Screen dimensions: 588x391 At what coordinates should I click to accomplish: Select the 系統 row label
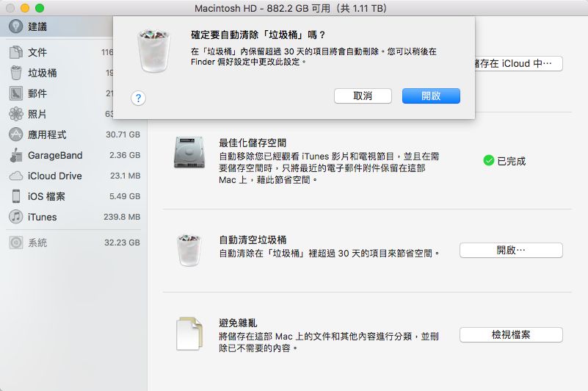point(37,243)
